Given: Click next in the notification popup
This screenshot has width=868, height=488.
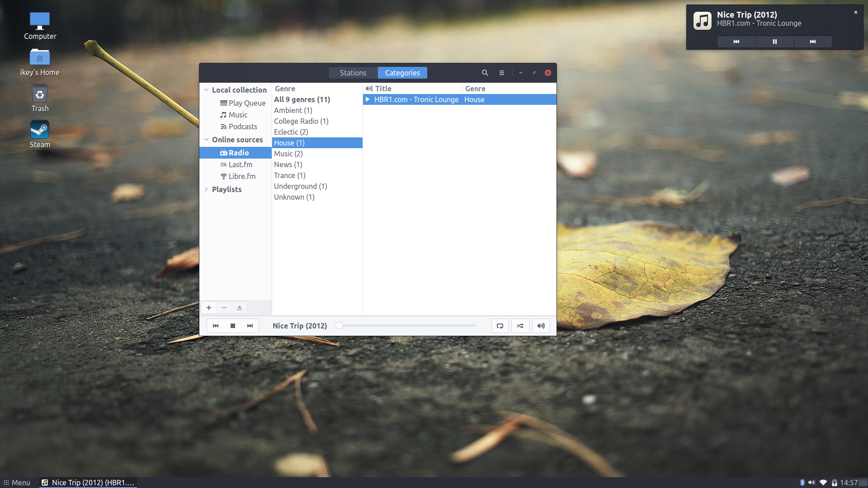Looking at the screenshot, I should (x=813, y=42).
